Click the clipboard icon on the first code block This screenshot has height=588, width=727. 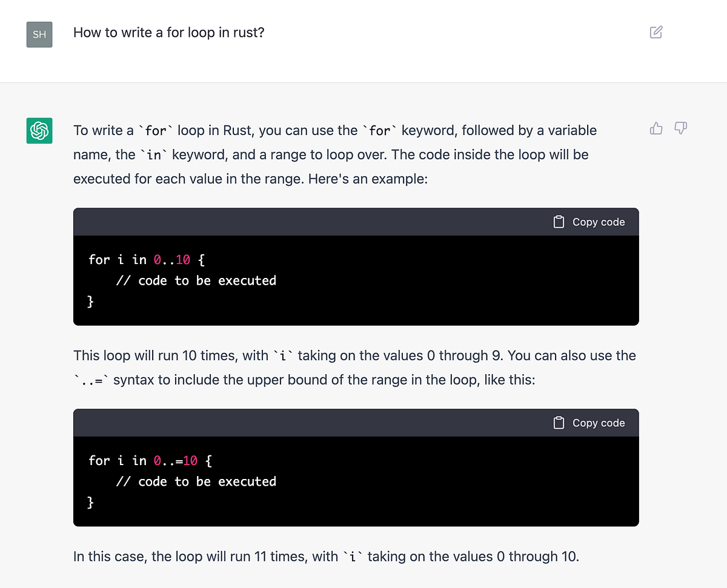point(558,222)
